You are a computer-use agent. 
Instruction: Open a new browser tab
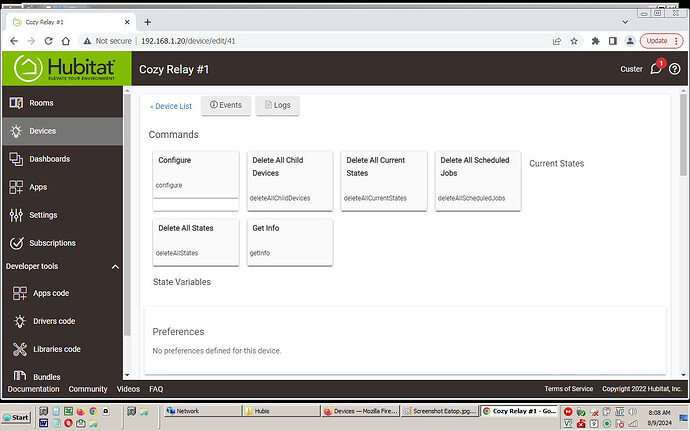tap(147, 22)
